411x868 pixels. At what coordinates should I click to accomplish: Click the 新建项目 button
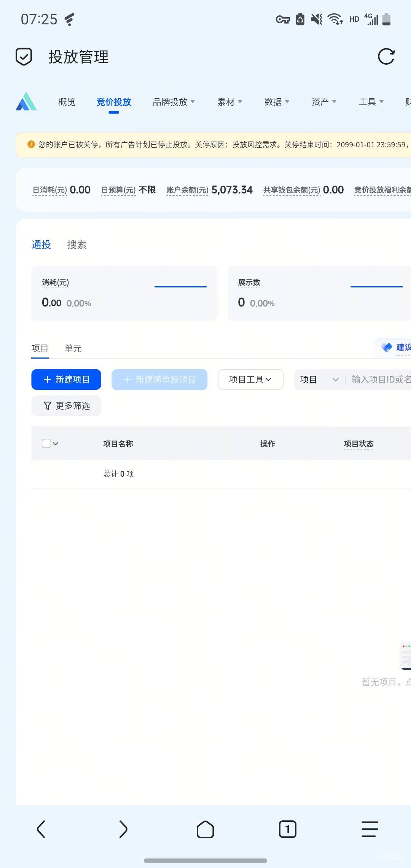point(66,380)
